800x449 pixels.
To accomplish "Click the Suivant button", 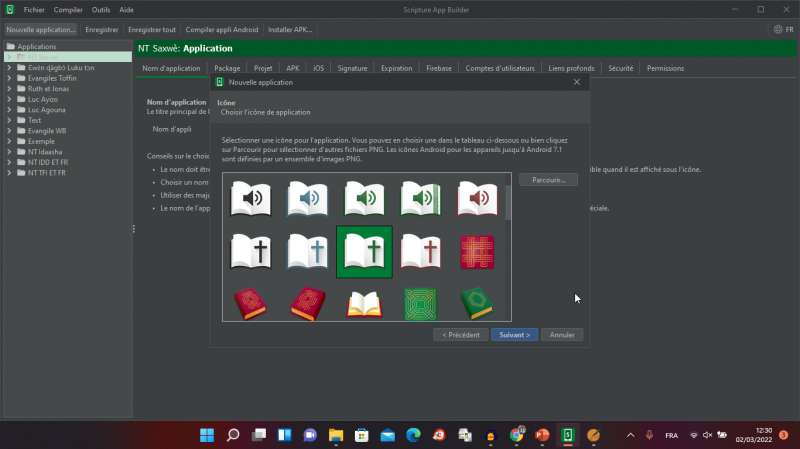I will pyautogui.click(x=515, y=335).
